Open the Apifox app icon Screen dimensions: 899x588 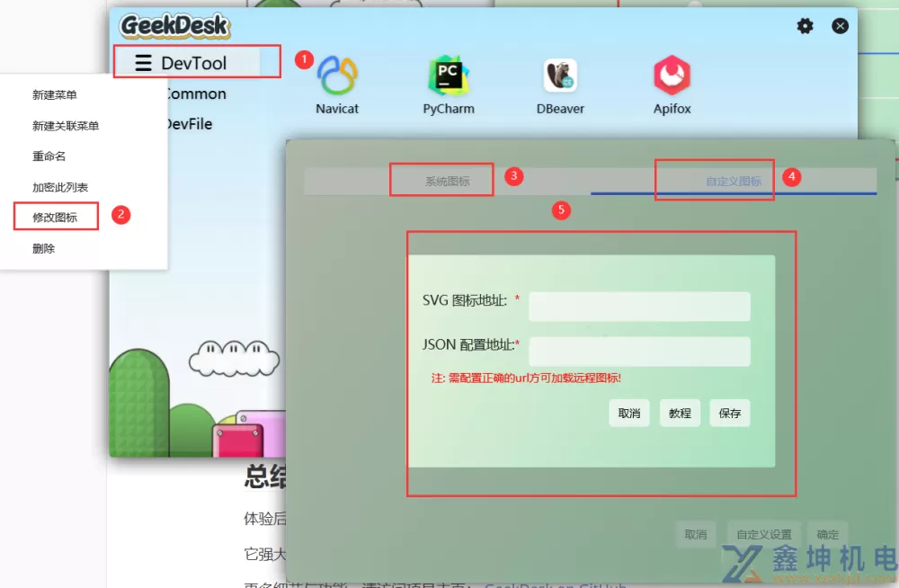(672, 76)
